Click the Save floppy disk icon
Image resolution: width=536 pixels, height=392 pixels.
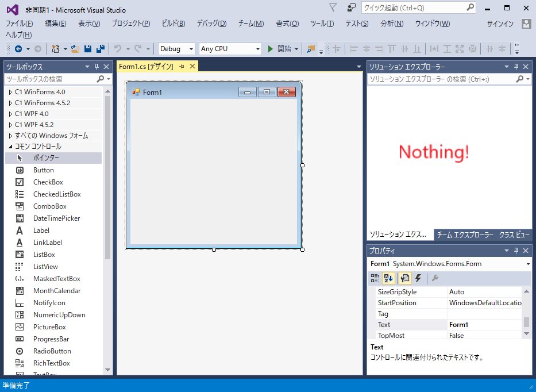pos(88,49)
